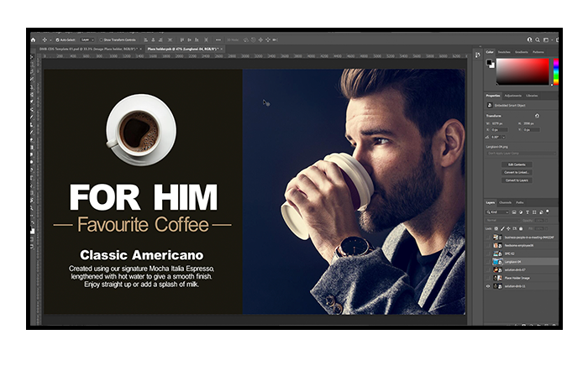Image resolution: width=588 pixels, height=392 pixels.
Task: Pick a red in the color field
Action: (522, 71)
